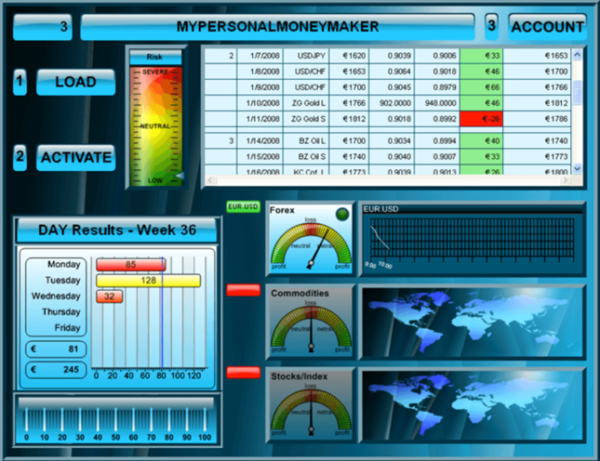Click the left arrow of horizontal table scrollbar
600x461 pixels.
click(209, 180)
